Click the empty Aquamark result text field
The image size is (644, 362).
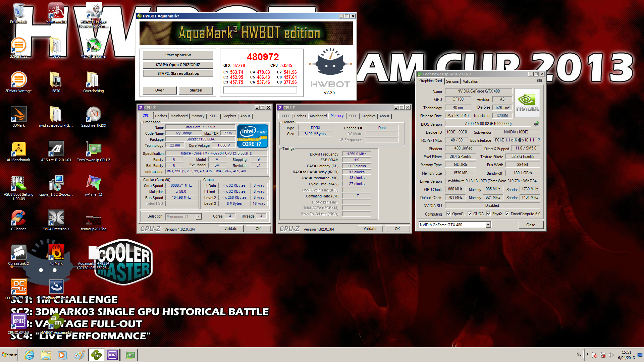coord(260,90)
